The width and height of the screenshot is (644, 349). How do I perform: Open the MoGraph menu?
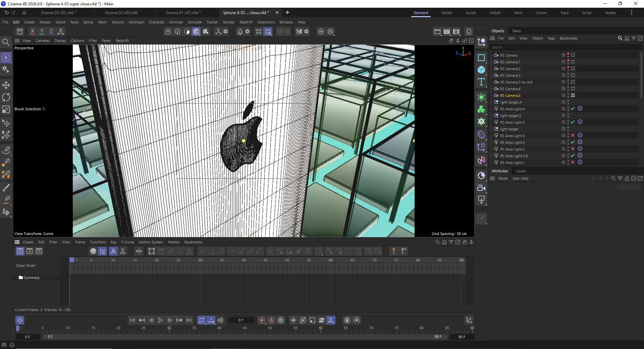coord(136,22)
